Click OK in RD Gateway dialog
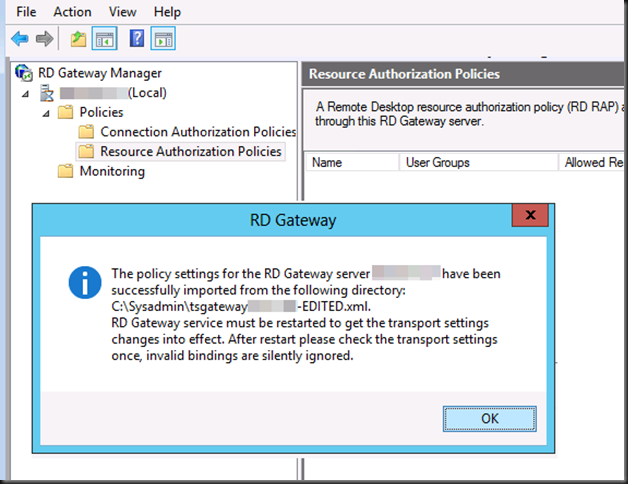Viewport: 628px width, 484px height. click(489, 419)
